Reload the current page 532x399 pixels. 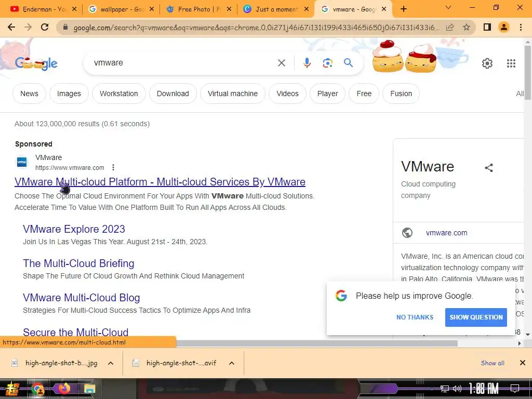coord(45,27)
